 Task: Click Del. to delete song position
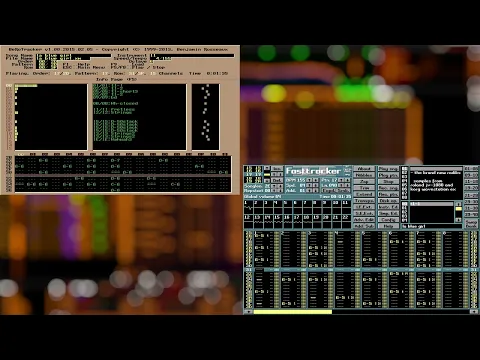click(x=277, y=180)
